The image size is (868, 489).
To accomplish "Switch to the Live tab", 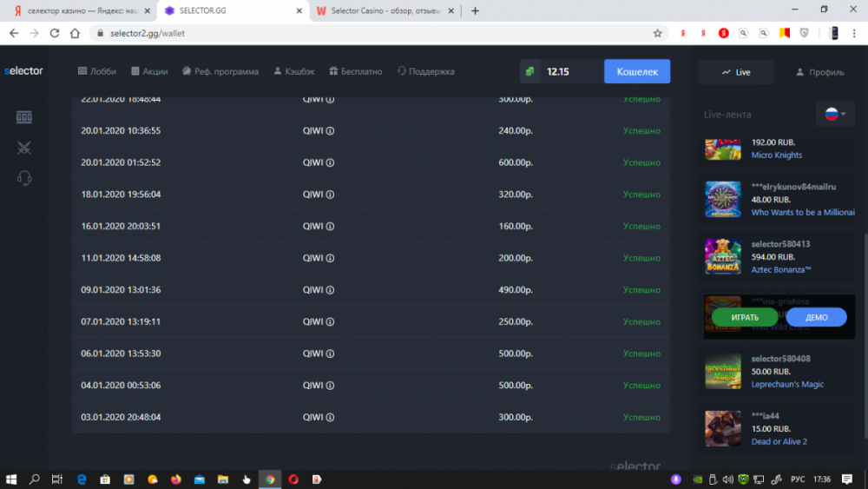I will (x=736, y=72).
